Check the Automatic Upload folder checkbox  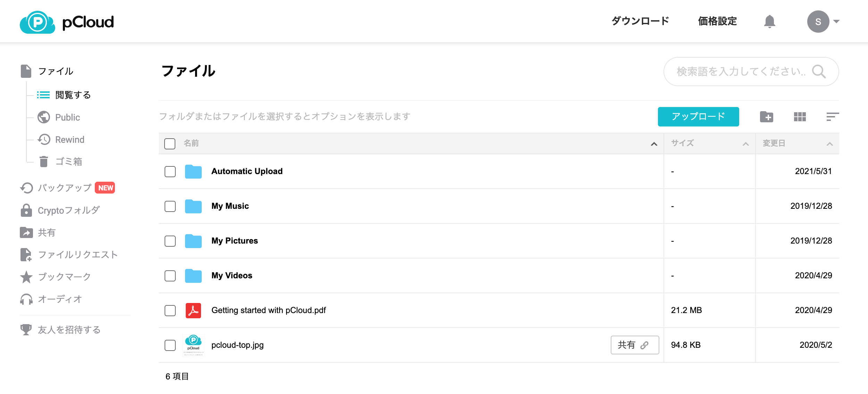[170, 172]
